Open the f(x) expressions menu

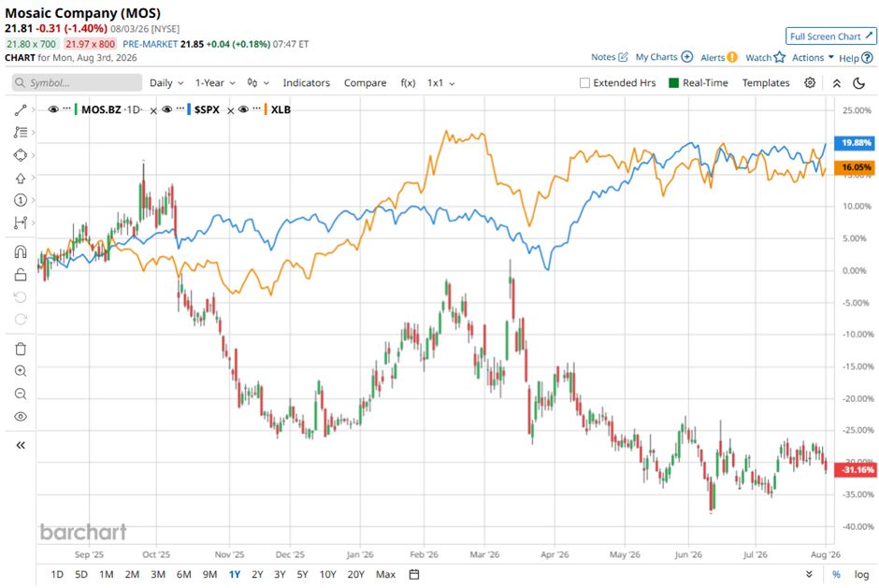coord(408,83)
